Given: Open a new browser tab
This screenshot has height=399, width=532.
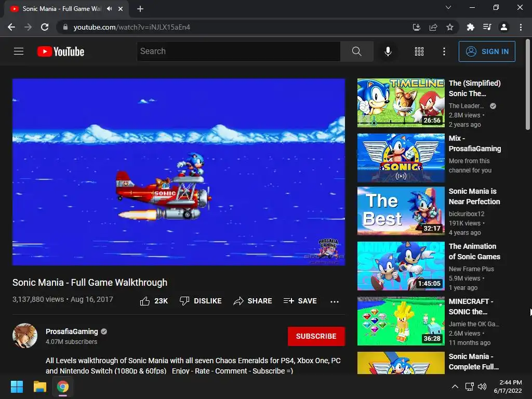Looking at the screenshot, I should click(140, 9).
